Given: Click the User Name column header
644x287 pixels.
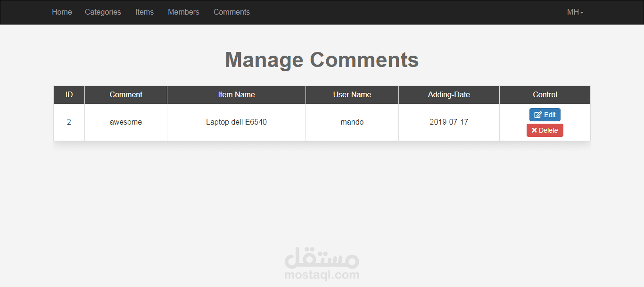Looking at the screenshot, I should click(352, 95).
